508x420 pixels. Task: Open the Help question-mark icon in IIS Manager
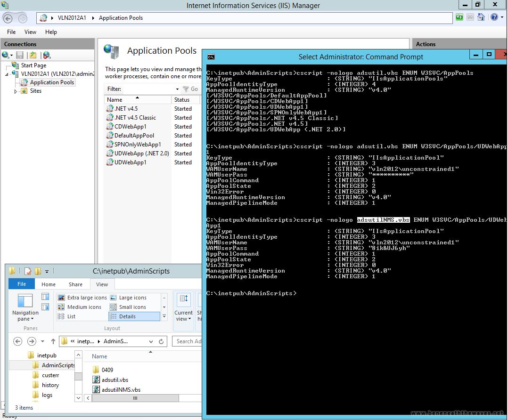point(494,17)
